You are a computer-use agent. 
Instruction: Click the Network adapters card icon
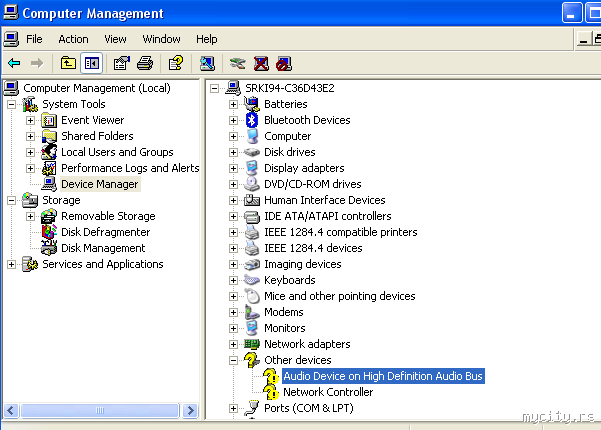point(252,344)
